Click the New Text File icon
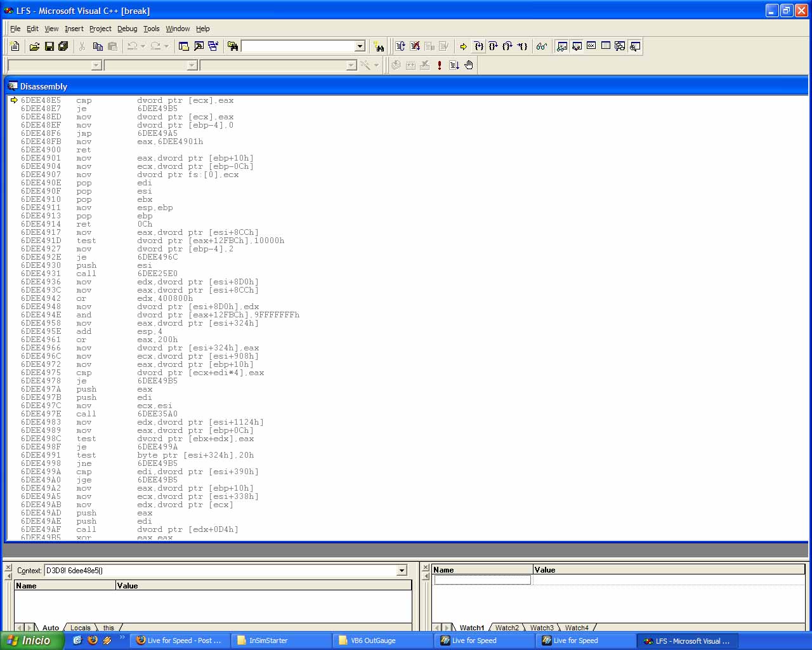Screen dimensions: 812x650 [15, 46]
